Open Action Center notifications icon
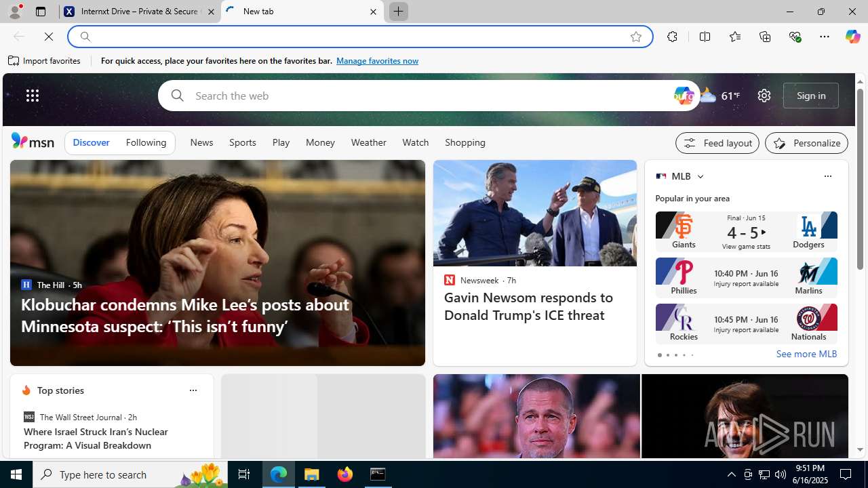 coord(846,474)
